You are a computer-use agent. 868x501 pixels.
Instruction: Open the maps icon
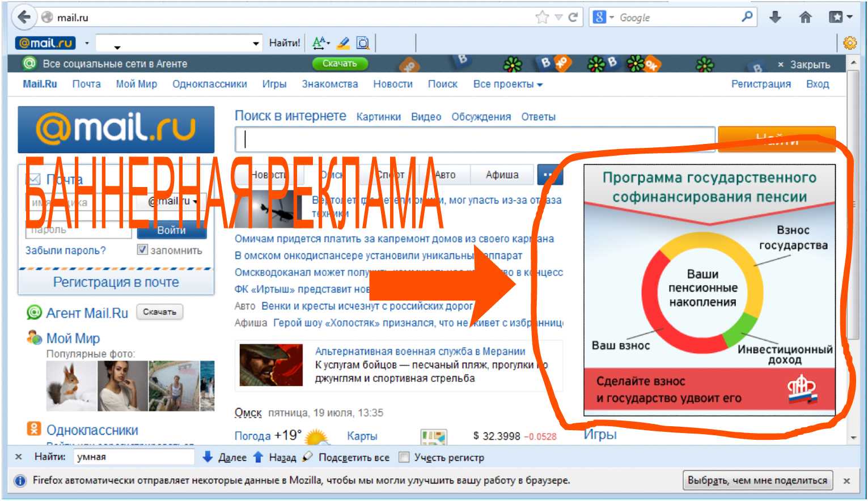point(434,436)
